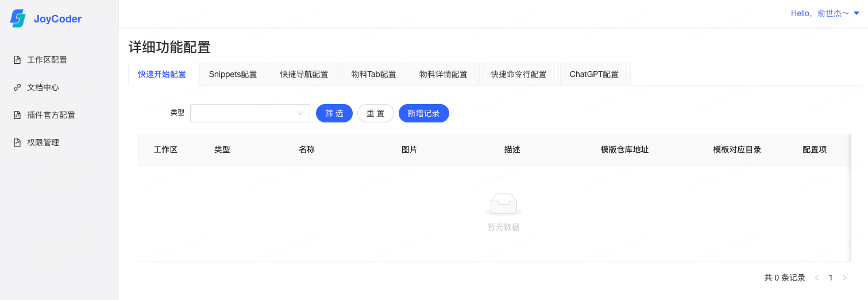Click the 新增记录 button
This screenshot has height=300, width=868.
pyautogui.click(x=424, y=113)
